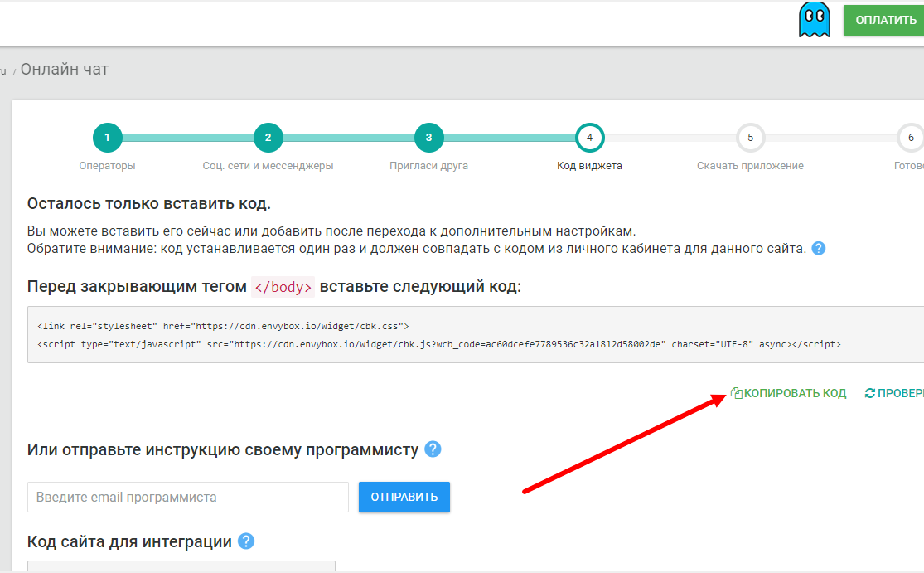Go to step 1 Операторы circle
924x573 pixels.
(107, 138)
